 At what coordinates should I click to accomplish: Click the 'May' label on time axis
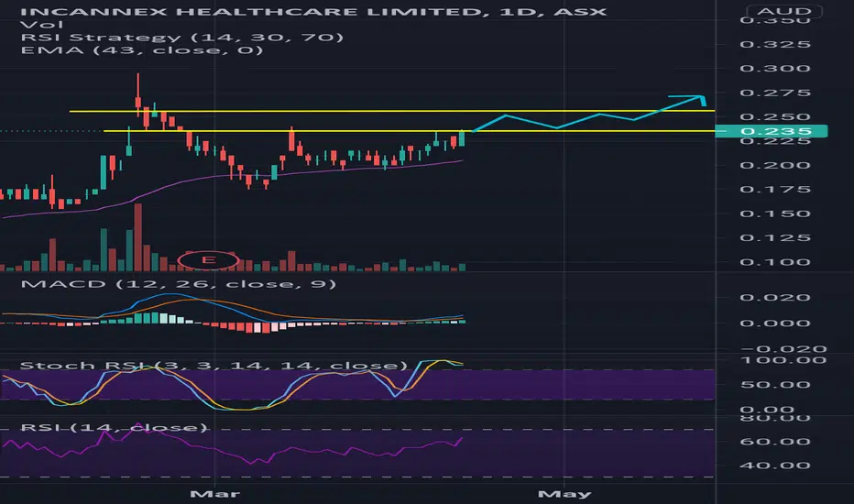564,494
